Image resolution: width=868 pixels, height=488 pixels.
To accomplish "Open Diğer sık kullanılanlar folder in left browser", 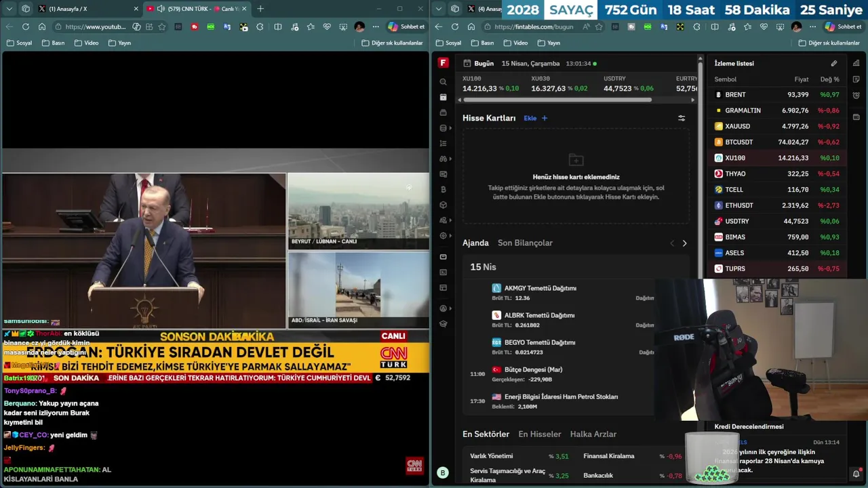I will 392,43.
